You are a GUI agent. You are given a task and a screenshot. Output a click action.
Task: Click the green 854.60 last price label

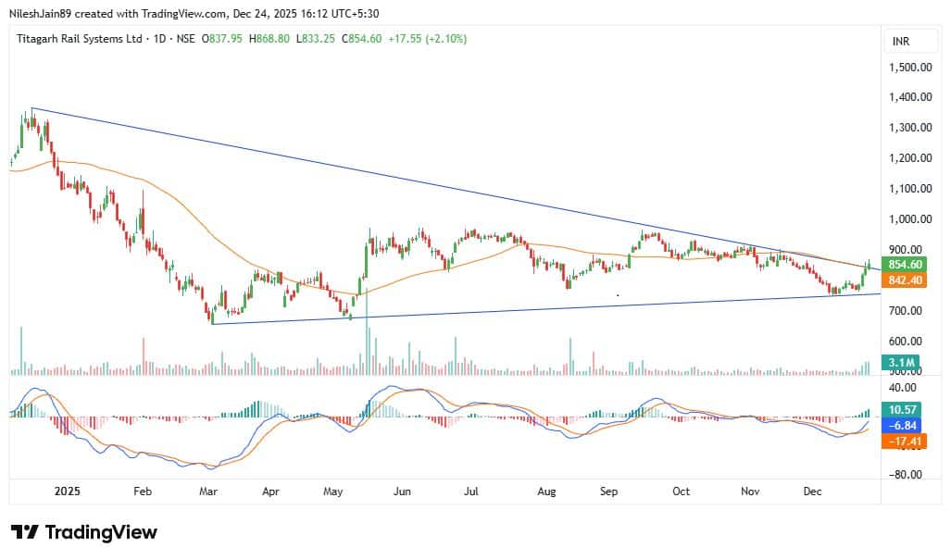[905, 264]
